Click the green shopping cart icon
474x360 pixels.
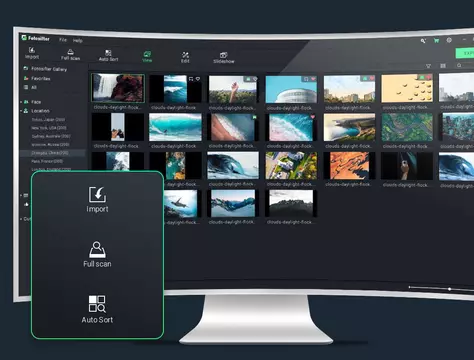(436, 40)
